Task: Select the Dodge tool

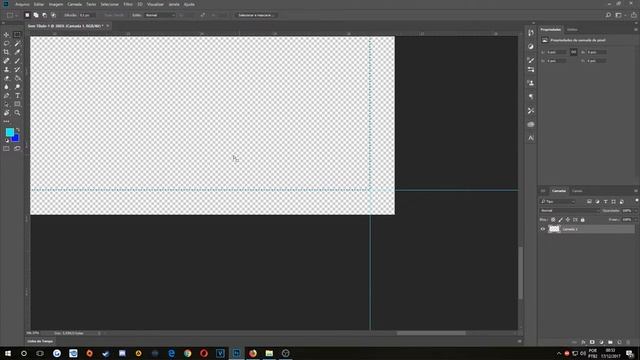Action: click(x=17, y=87)
